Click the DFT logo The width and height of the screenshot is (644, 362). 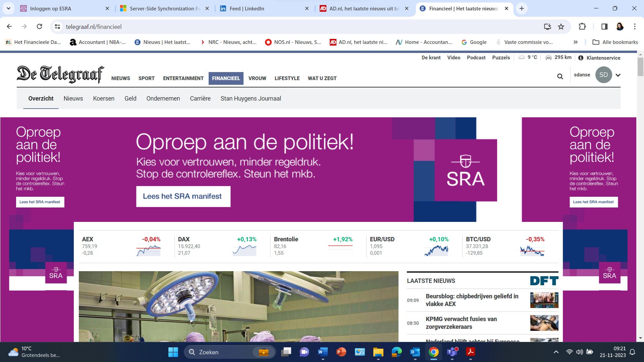544,281
